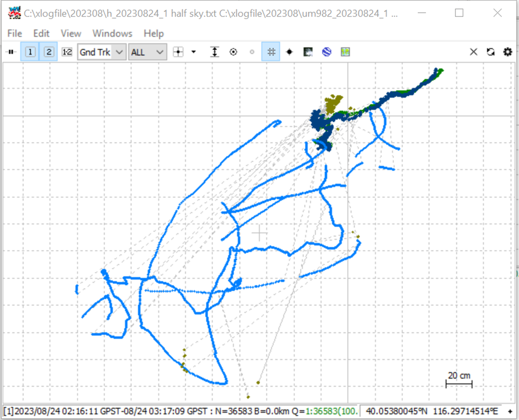
Task: Open the green map view icon
Action: [345, 52]
